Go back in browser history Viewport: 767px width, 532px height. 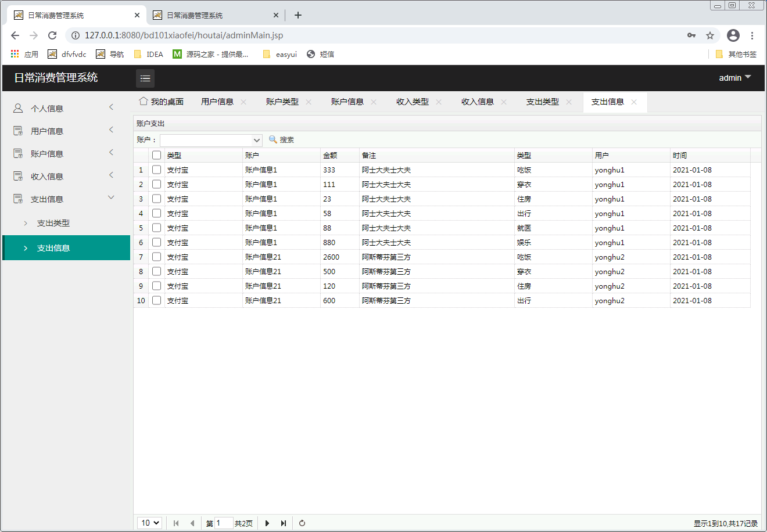(15, 35)
